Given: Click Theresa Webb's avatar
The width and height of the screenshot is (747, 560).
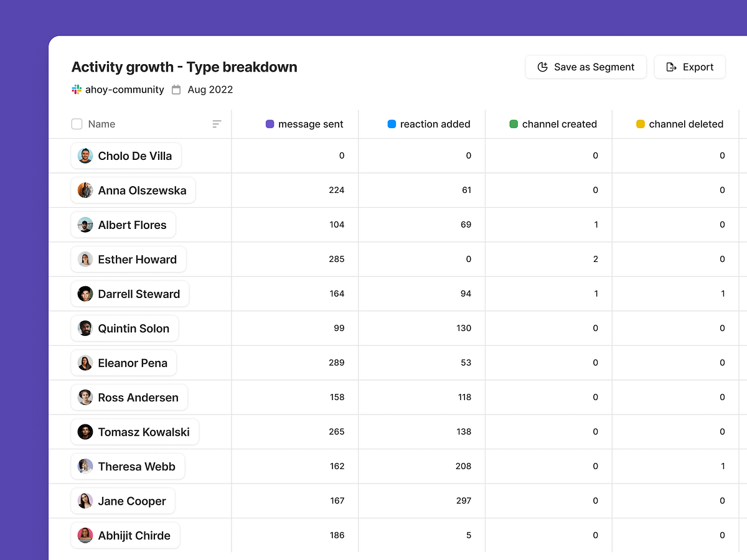Looking at the screenshot, I should click(x=85, y=466).
